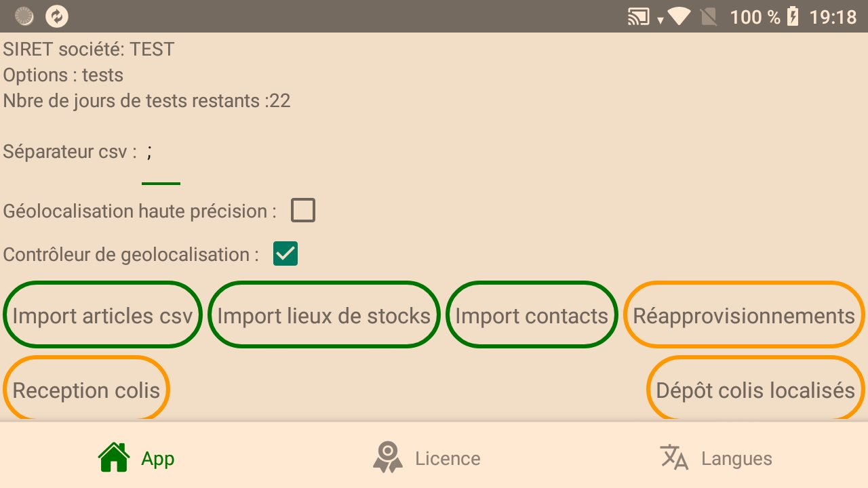Viewport: 868px width, 488px height.
Task: Open Reception colis
Action: coord(86,390)
